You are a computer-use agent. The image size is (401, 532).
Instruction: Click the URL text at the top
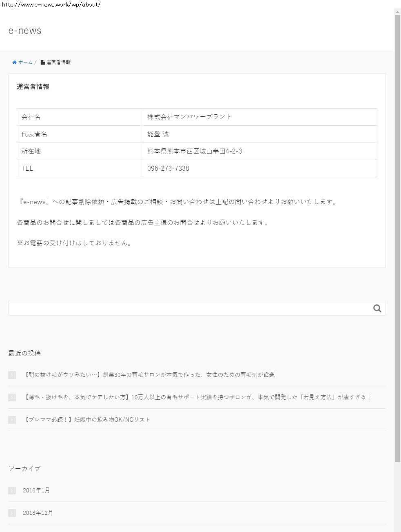tap(51, 4)
